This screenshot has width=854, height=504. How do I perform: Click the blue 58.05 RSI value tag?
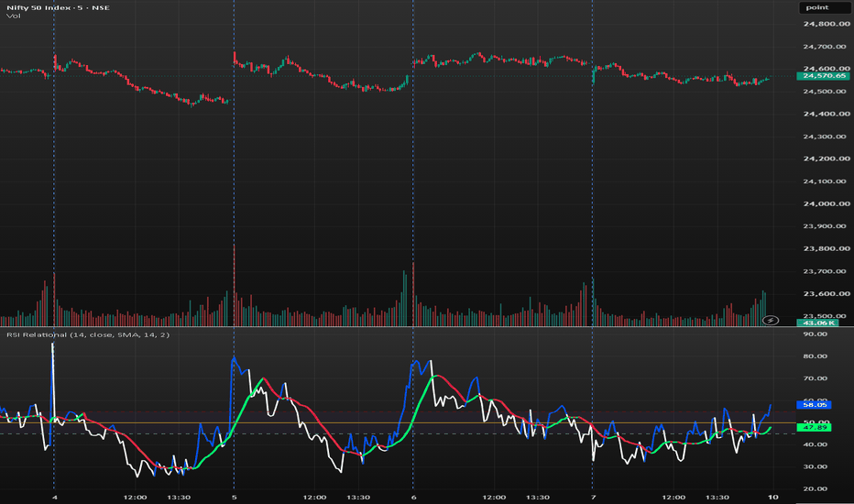point(815,405)
